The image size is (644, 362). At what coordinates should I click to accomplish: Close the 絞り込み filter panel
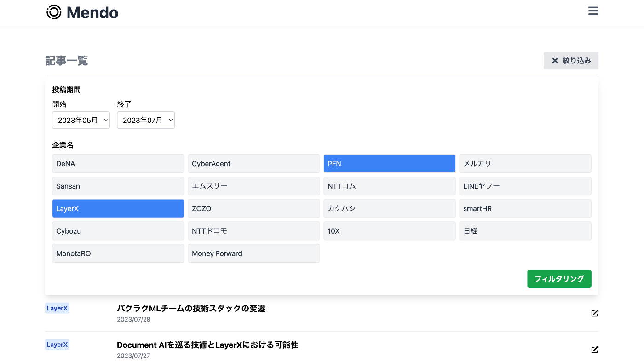571,61
